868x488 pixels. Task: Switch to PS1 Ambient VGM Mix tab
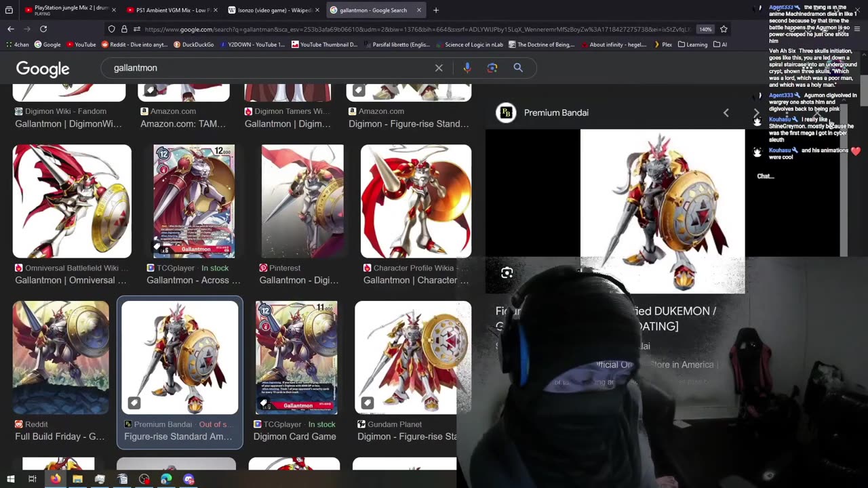tap(170, 10)
